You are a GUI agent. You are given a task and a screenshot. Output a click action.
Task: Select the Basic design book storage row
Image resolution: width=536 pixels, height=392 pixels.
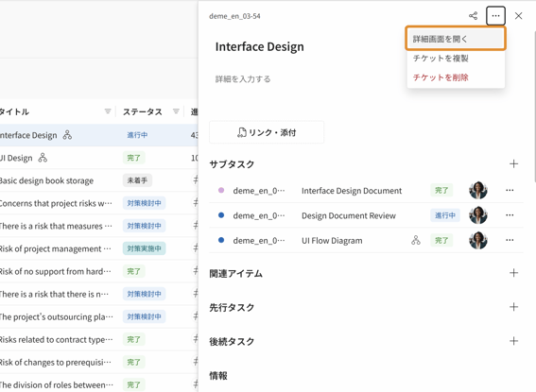(46, 180)
